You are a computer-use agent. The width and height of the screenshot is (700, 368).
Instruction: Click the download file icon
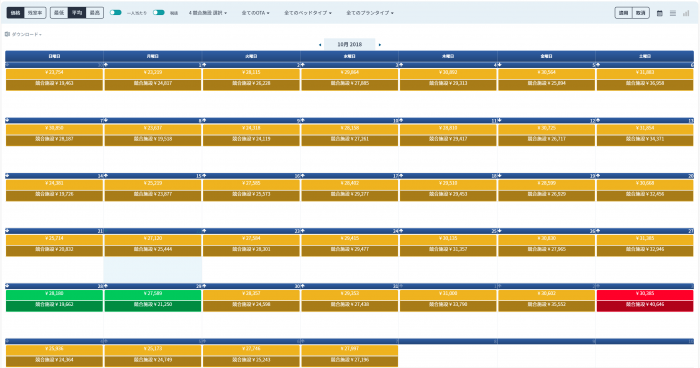tap(7, 34)
